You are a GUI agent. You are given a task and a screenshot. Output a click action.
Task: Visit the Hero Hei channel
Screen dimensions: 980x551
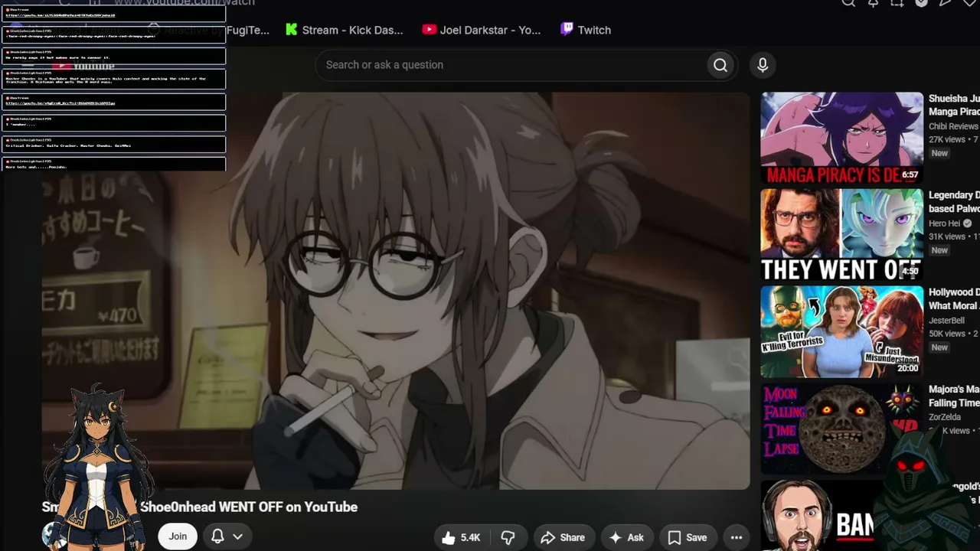944,223
